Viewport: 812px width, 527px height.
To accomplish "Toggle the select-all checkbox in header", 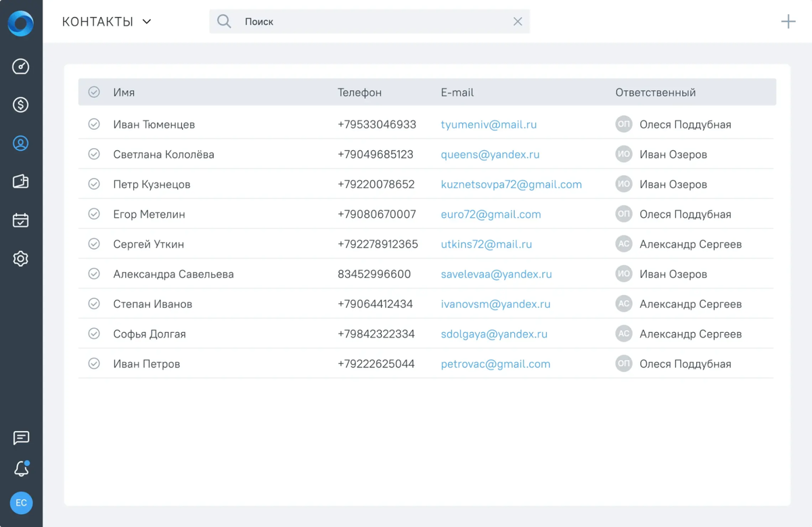I will (x=94, y=92).
